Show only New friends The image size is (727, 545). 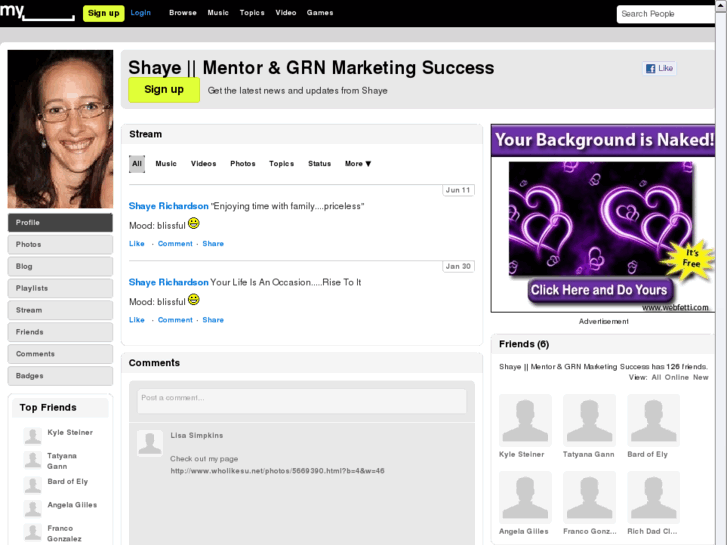(701, 378)
